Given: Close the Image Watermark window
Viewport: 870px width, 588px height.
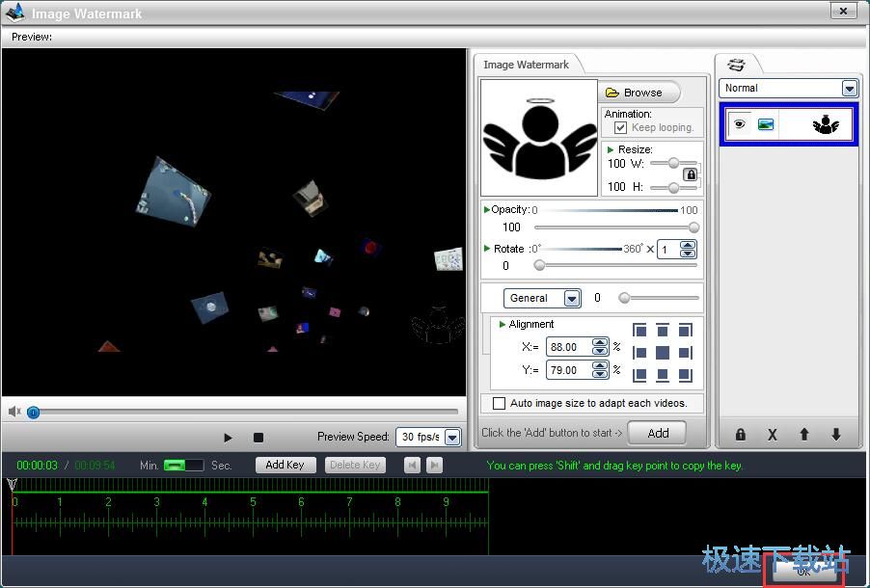Looking at the screenshot, I should click(843, 11).
